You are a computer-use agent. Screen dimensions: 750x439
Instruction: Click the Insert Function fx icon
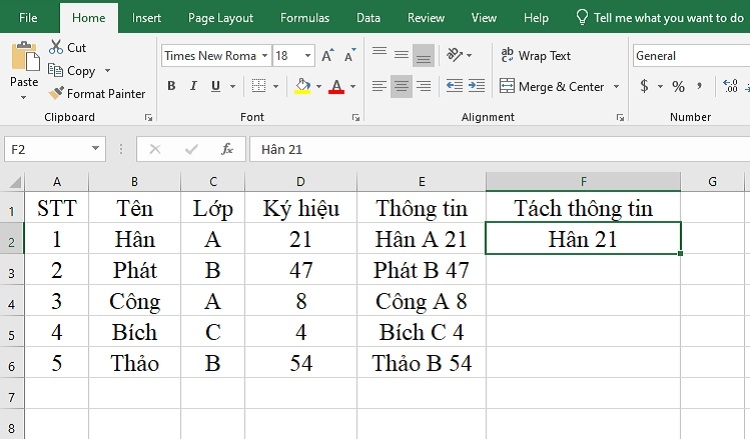[x=227, y=149]
